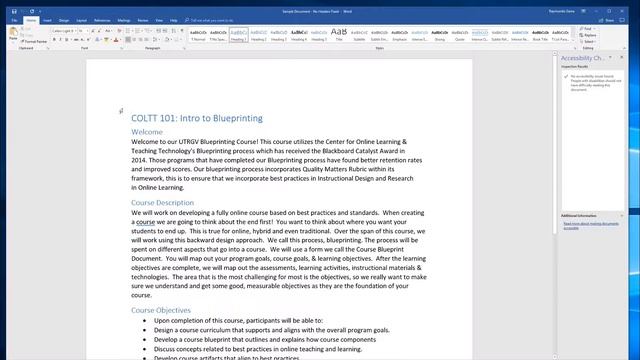This screenshot has width=640, height=360.
Task: Click the COLTT 101: Intro to Blueprinting heading
Action: [197, 118]
